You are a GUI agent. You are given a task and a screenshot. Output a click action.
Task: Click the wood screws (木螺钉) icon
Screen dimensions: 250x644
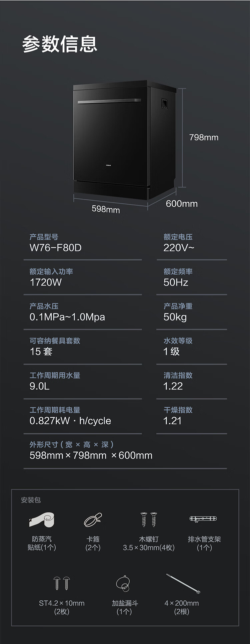(x=149, y=519)
